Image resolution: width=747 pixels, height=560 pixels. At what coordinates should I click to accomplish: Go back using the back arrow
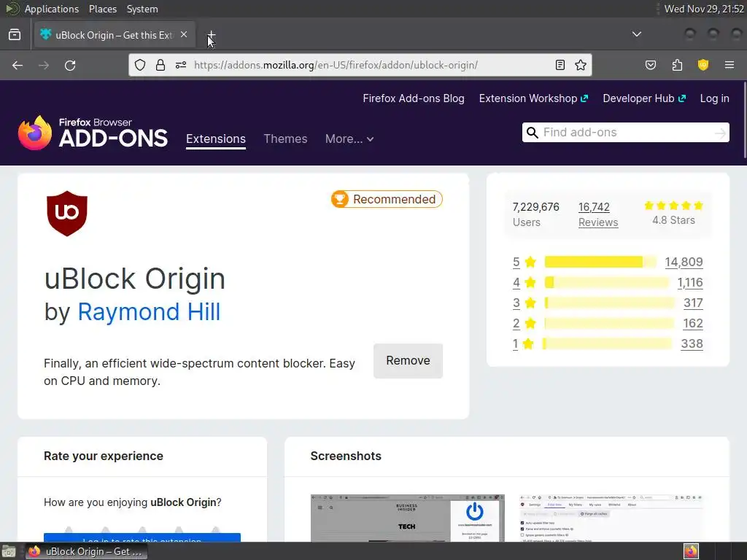click(x=18, y=65)
